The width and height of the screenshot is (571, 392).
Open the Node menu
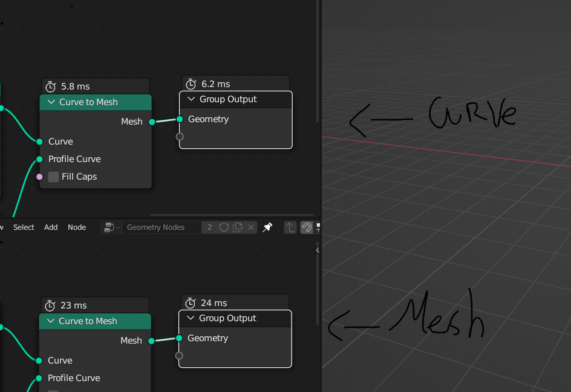pyautogui.click(x=77, y=227)
